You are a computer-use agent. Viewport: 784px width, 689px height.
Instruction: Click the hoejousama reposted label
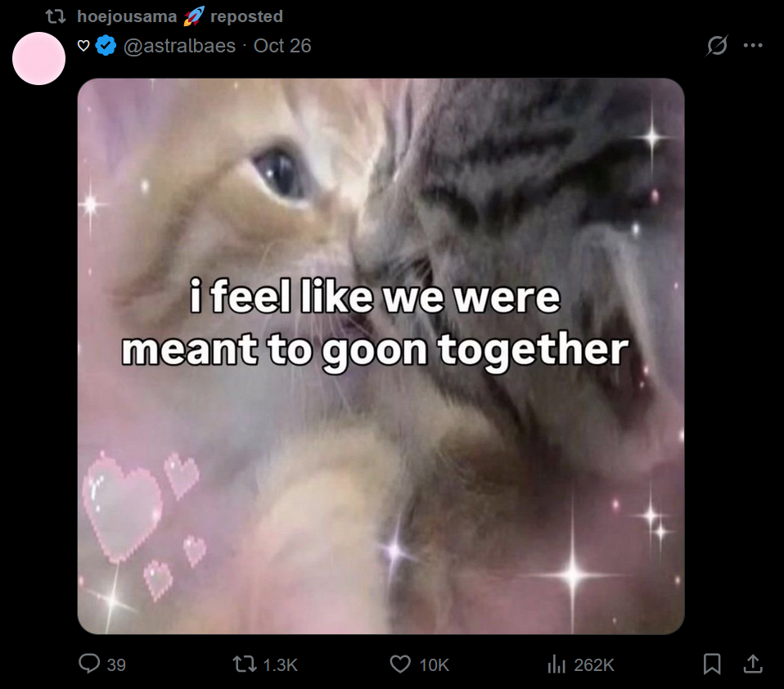tap(180, 16)
